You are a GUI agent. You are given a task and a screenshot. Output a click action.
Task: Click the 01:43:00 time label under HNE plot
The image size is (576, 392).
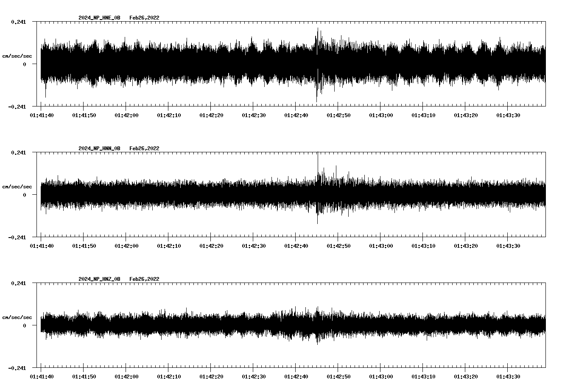[x=381, y=115]
